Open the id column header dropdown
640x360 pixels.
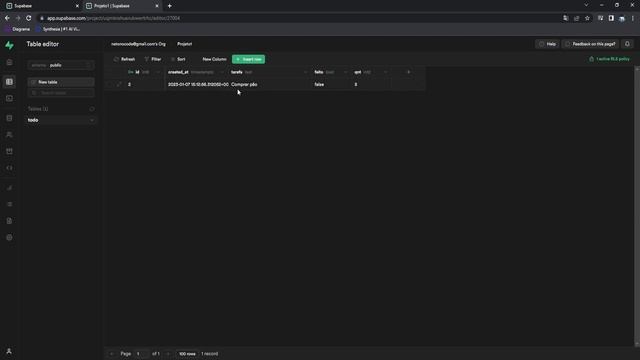pos(158,72)
